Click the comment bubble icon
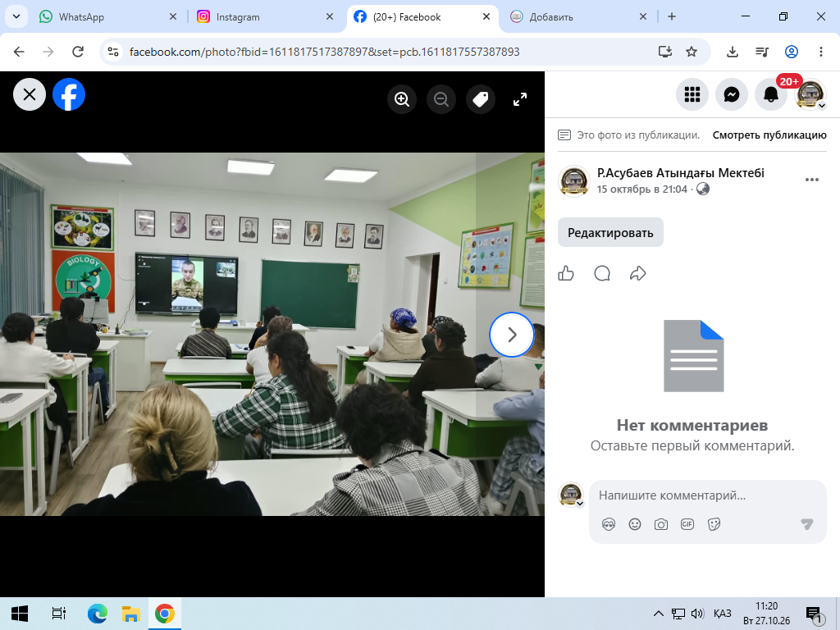Image resolution: width=840 pixels, height=630 pixels. [x=602, y=273]
